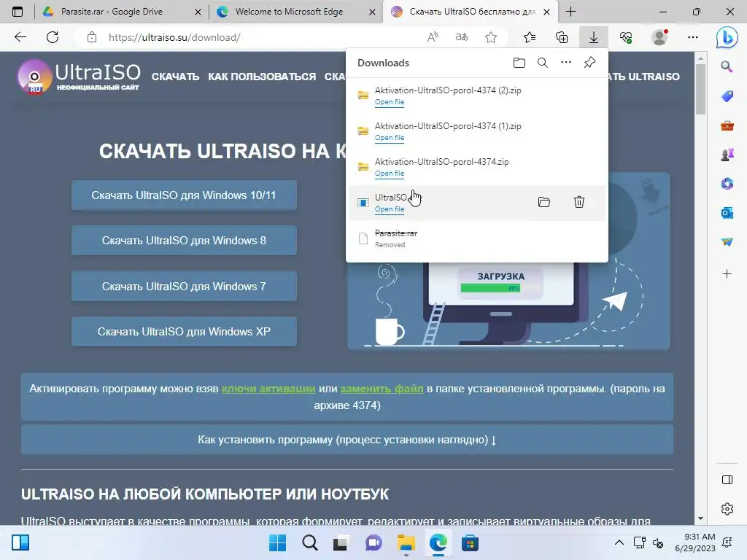Viewport: 747px width, 560px height.
Task: Click Как установить программу banner
Action: (347, 440)
